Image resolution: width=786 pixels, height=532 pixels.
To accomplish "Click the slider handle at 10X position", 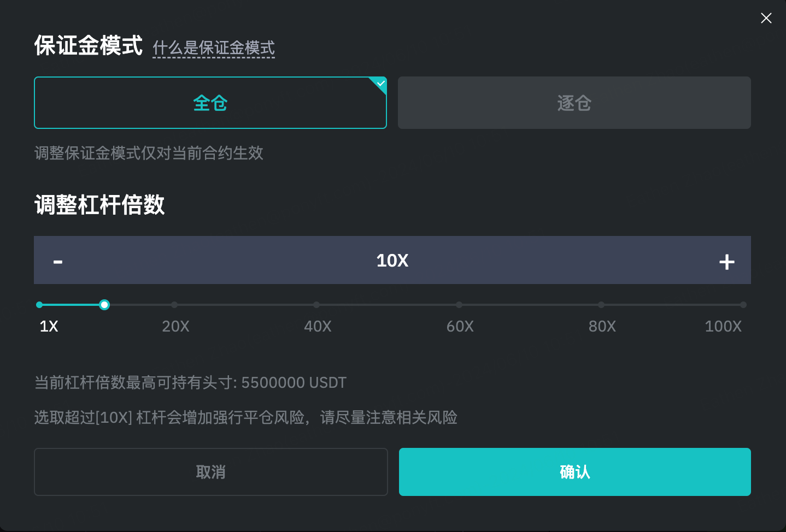I will (104, 304).
